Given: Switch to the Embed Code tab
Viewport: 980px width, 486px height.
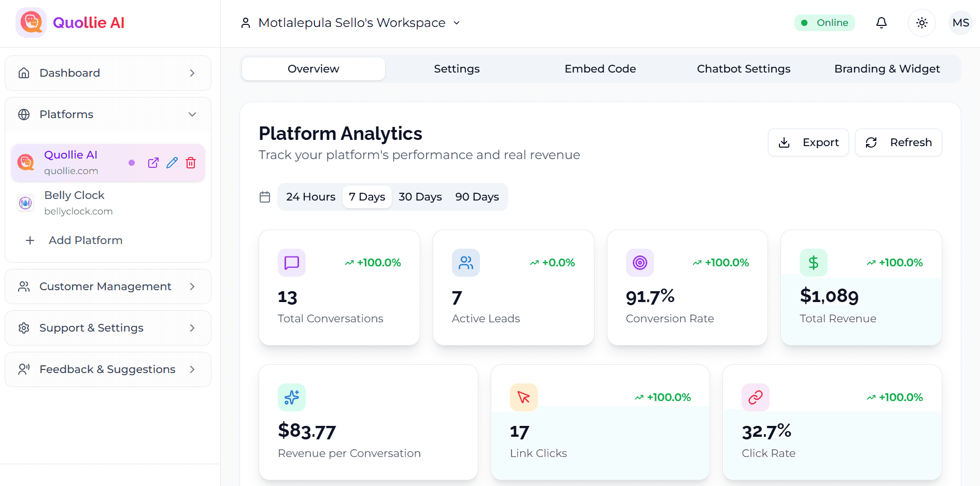Looking at the screenshot, I should pyautogui.click(x=600, y=68).
